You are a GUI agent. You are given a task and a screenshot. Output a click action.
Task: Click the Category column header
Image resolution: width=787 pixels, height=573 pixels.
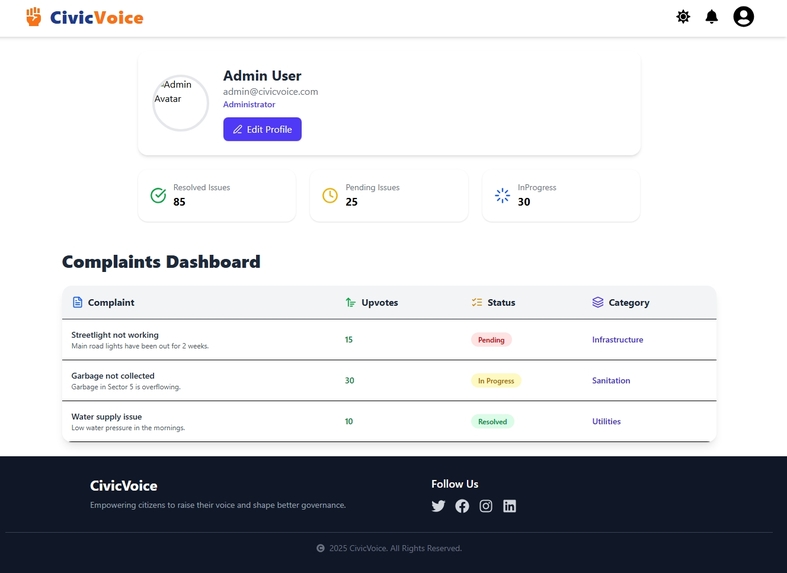coord(629,303)
